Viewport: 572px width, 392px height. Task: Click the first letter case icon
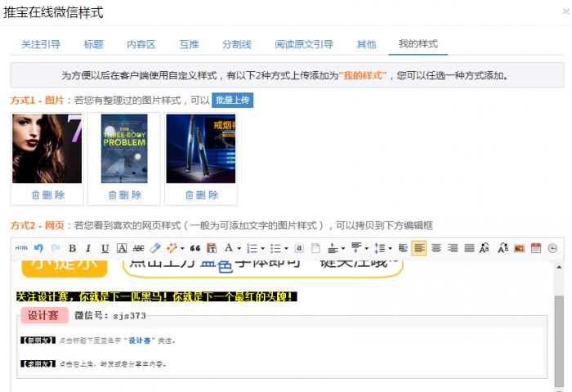484,248
